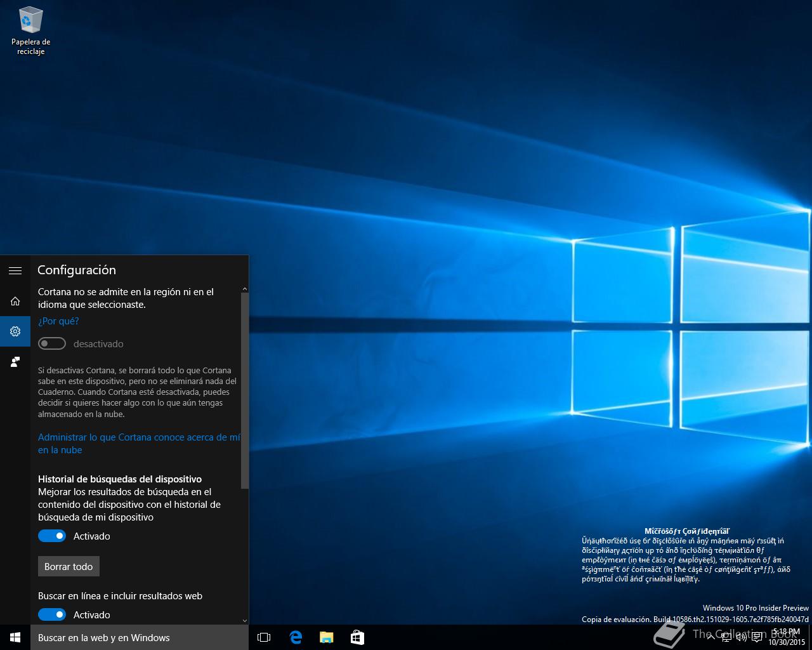Open the Store from taskbar

tap(357, 637)
